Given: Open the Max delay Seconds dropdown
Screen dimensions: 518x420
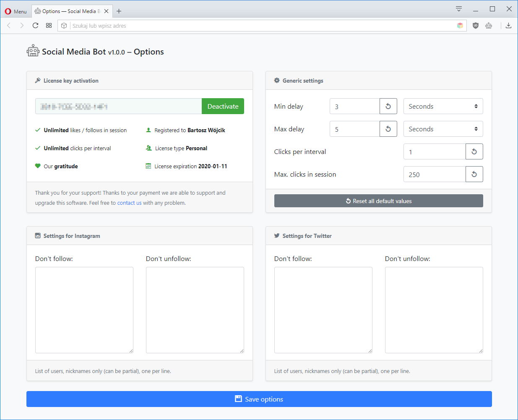Looking at the screenshot, I should 443,129.
